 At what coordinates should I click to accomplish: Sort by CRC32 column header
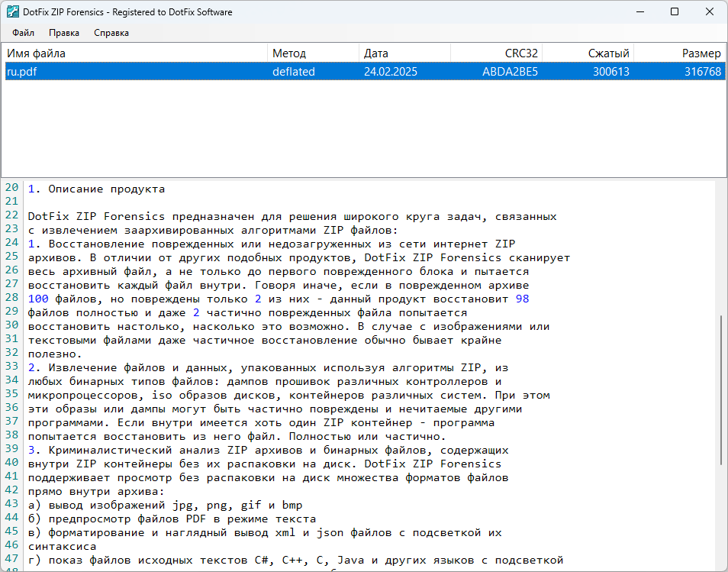tap(496, 53)
